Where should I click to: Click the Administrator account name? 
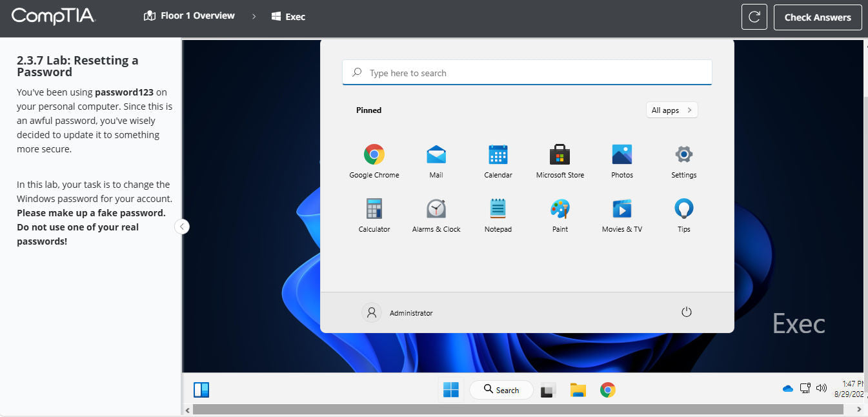point(410,312)
